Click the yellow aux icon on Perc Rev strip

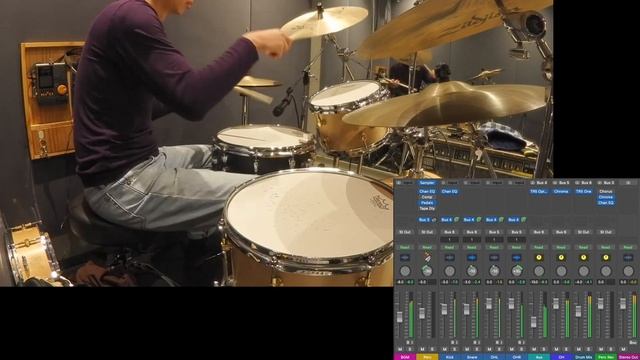tap(606, 258)
